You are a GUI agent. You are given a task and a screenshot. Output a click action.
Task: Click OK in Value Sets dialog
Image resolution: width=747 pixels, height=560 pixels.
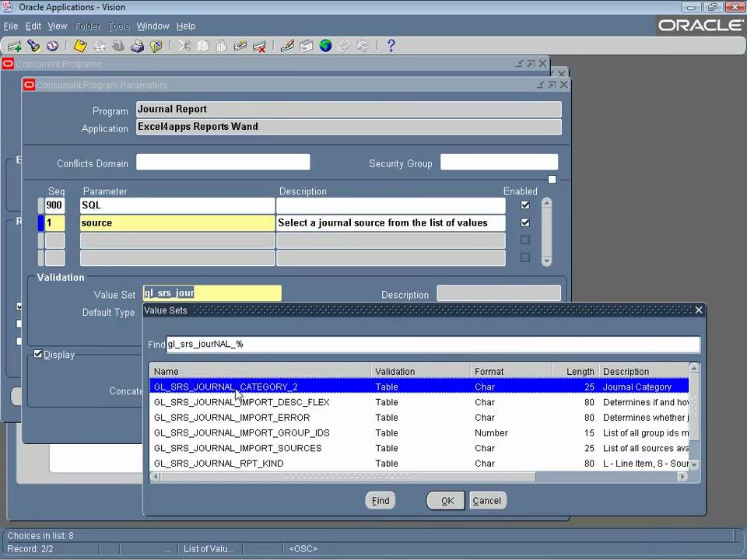(x=447, y=500)
